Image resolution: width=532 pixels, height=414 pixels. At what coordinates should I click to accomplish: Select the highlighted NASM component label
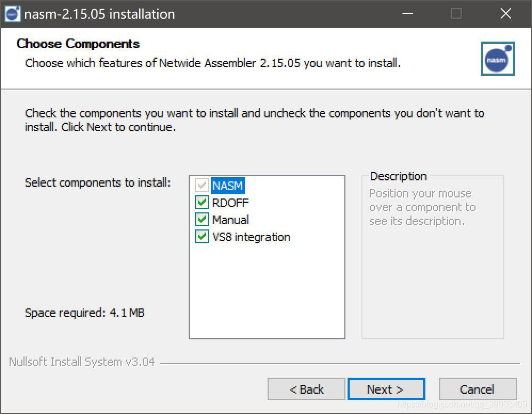point(228,186)
